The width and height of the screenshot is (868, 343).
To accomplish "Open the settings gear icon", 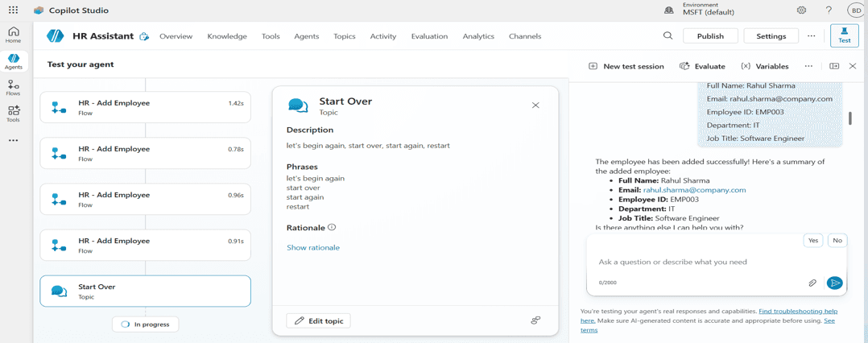I will pos(801,10).
